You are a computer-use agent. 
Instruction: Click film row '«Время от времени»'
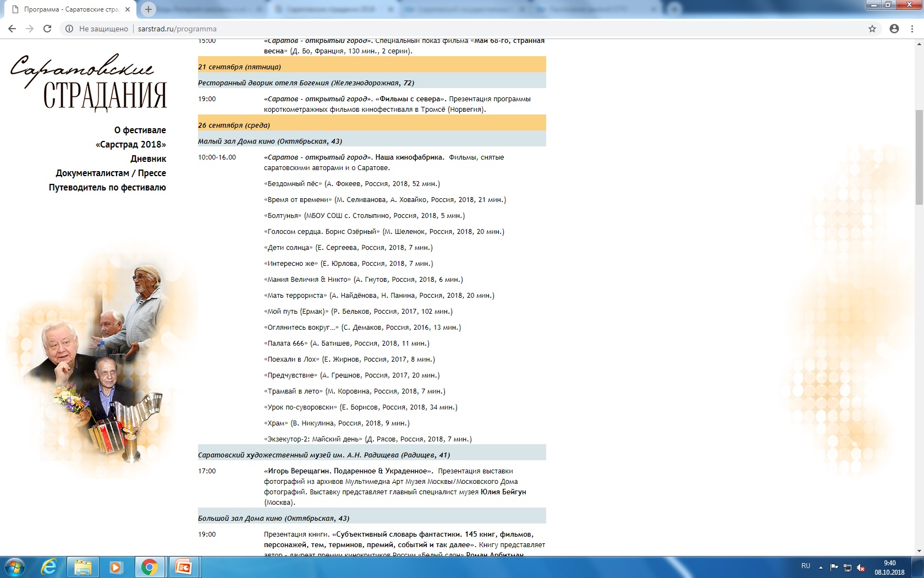coord(385,200)
